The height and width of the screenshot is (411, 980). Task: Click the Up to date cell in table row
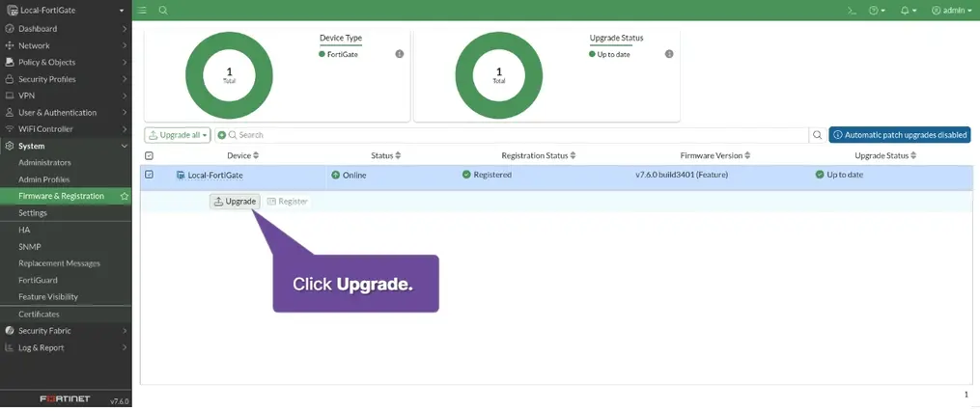(839, 175)
